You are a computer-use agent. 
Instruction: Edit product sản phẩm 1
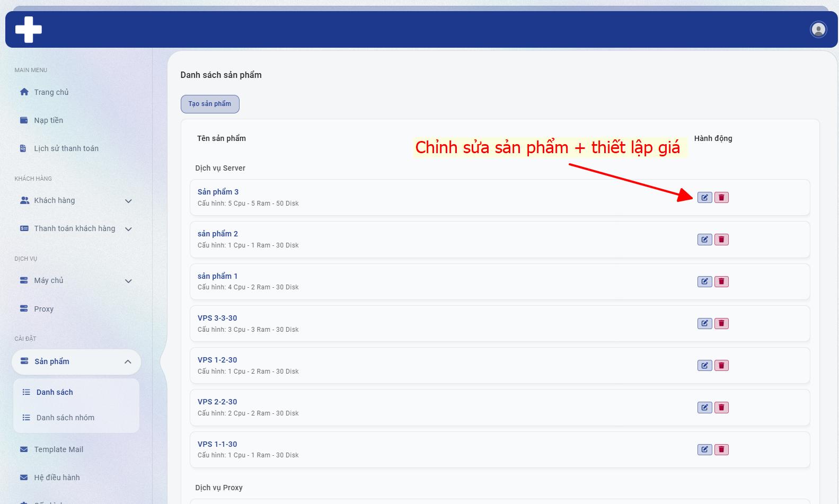click(704, 281)
